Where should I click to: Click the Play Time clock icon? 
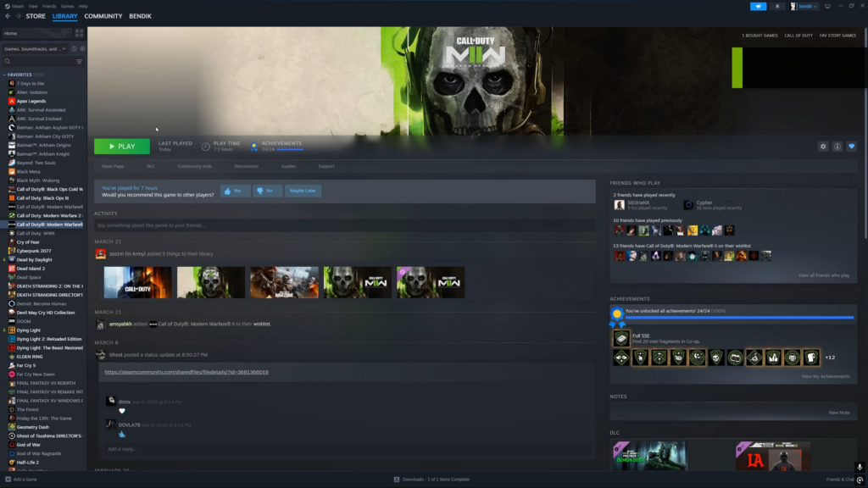click(205, 147)
